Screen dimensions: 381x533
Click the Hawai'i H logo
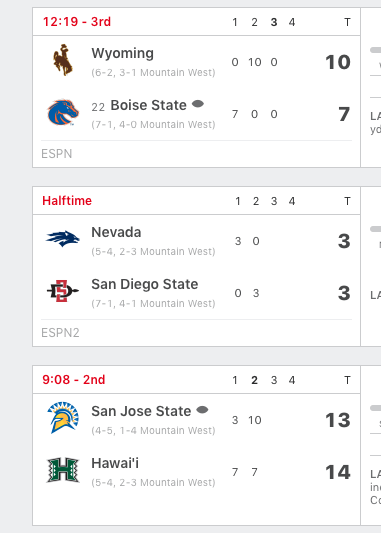pyautogui.click(x=63, y=470)
